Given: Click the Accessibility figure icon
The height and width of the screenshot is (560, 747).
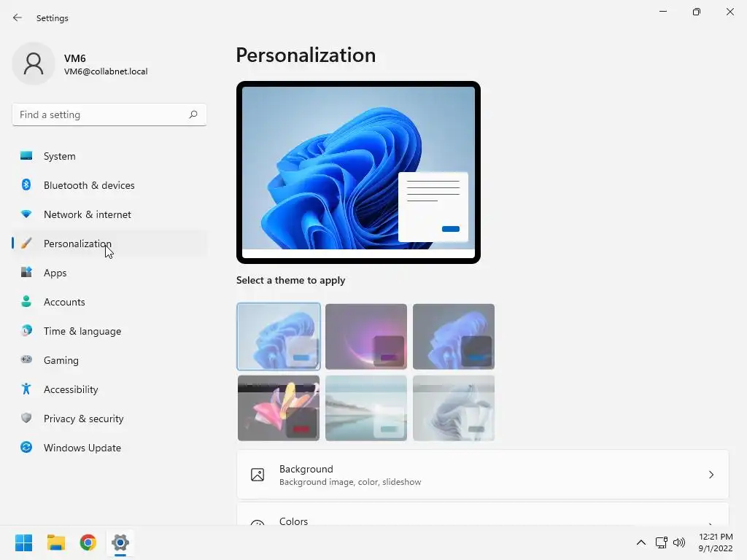Looking at the screenshot, I should tap(26, 389).
